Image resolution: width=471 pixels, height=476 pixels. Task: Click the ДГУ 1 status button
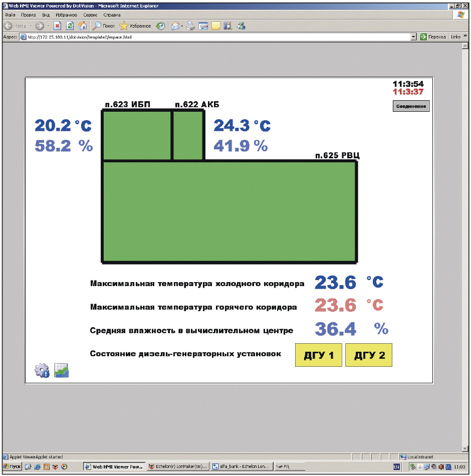(319, 356)
